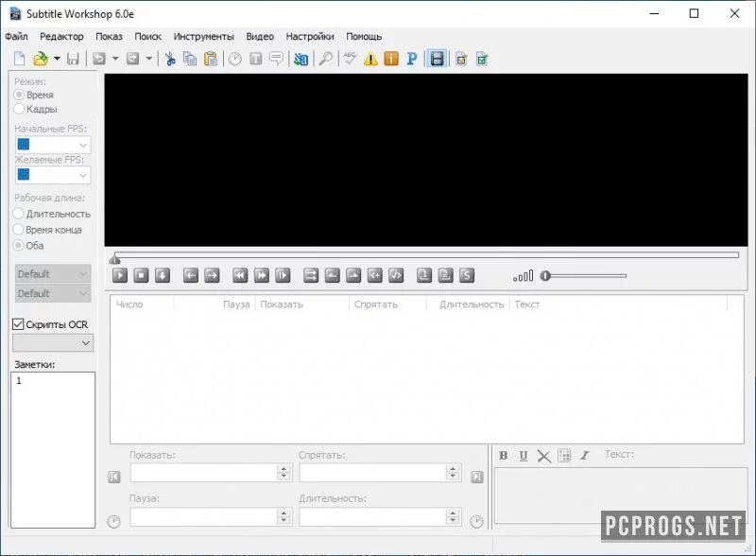Viewport: 756px width, 556px height.
Task: Click the blue P icon in toolbar
Action: tap(411, 59)
